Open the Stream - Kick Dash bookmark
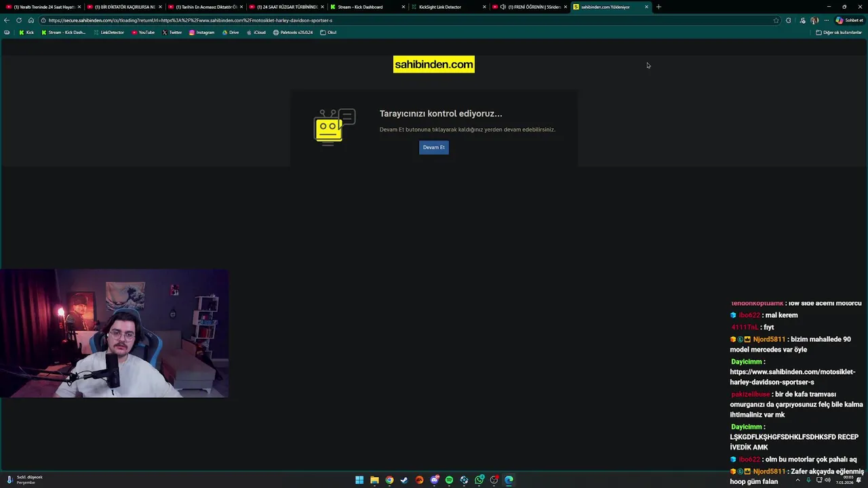The image size is (868, 488). (x=64, y=33)
